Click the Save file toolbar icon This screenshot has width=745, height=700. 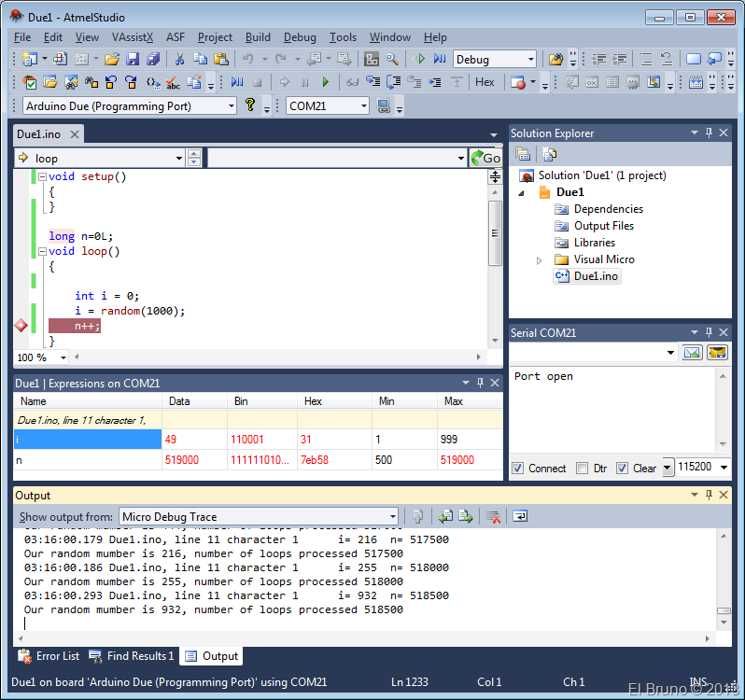coord(132,59)
